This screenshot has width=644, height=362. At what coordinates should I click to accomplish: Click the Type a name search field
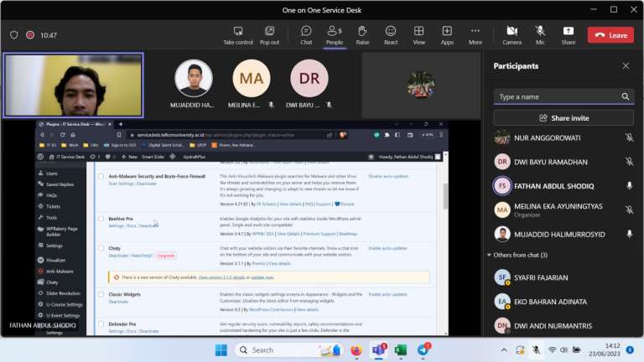pos(556,96)
